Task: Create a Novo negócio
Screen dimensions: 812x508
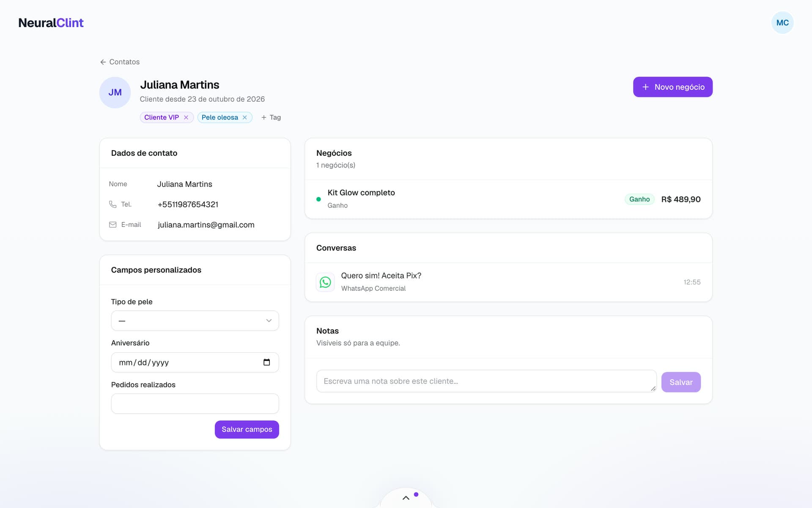Action: tap(672, 87)
